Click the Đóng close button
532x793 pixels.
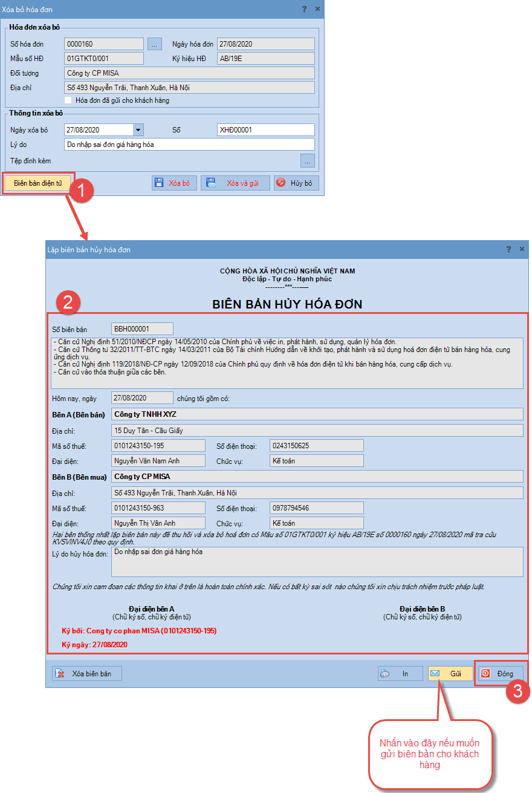501,673
